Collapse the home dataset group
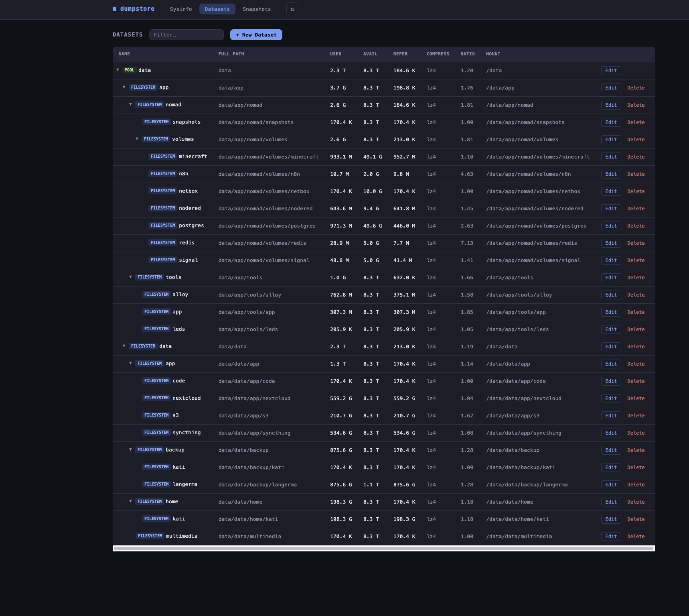The image size is (689, 616). tap(130, 502)
